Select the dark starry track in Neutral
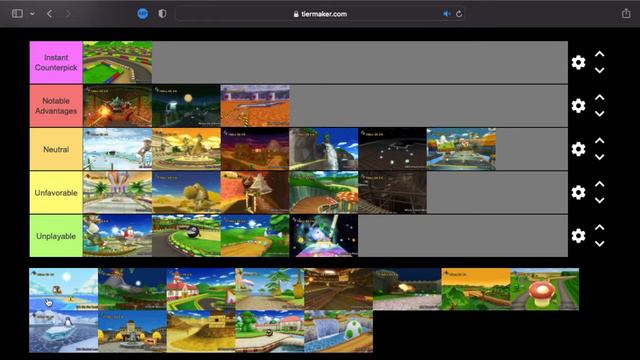 [x=392, y=149]
